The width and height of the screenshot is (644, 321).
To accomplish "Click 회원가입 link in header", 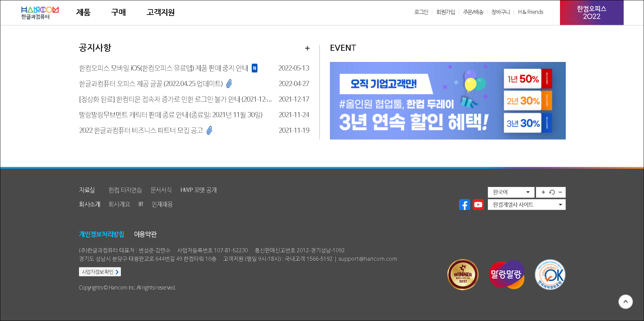I will [x=445, y=12].
